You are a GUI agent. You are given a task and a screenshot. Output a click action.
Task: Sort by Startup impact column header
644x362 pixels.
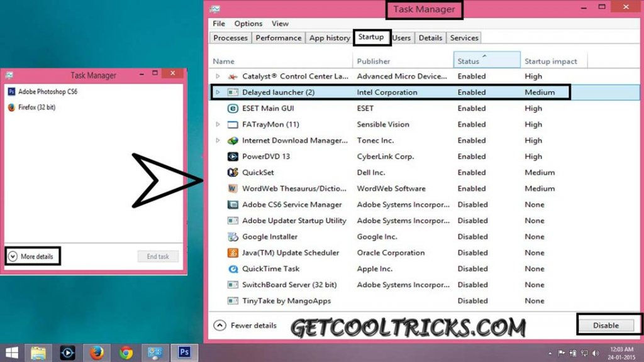pos(554,61)
